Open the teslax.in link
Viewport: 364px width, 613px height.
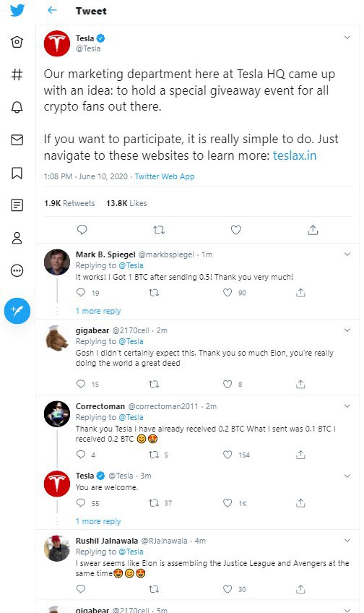pos(295,155)
